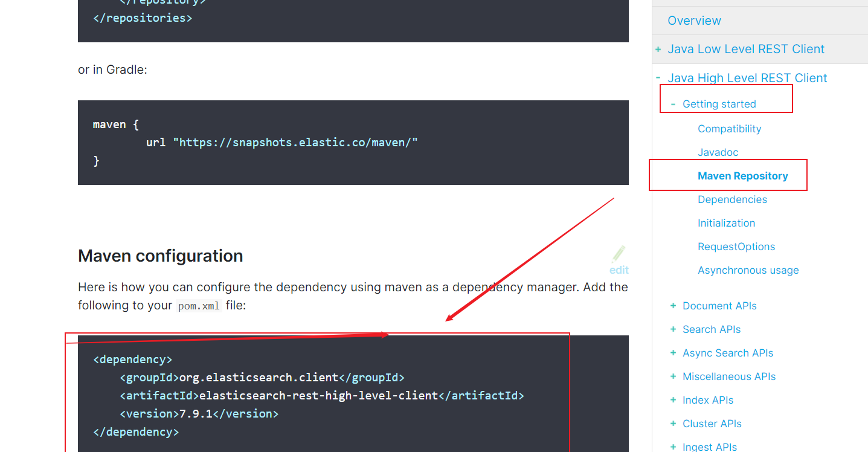The image size is (868, 452).
Task: Expand the Search APIs section
Action: click(673, 329)
